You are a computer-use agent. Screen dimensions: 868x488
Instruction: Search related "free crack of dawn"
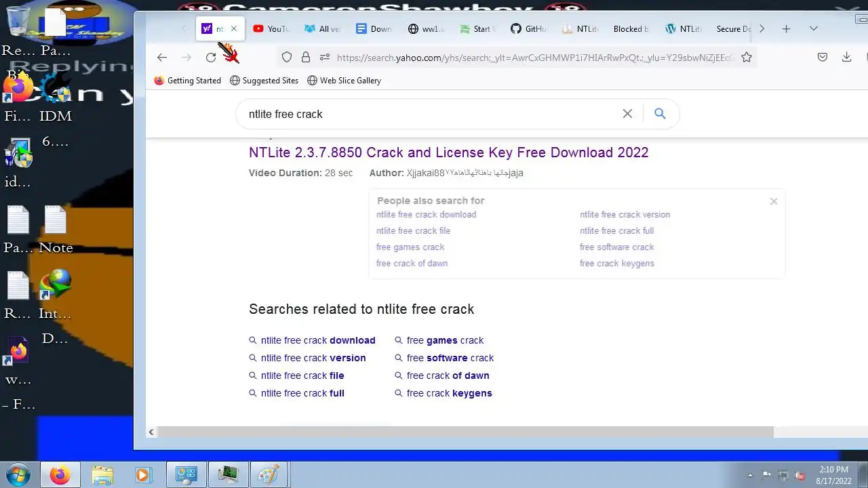click(x=448, y=375)
